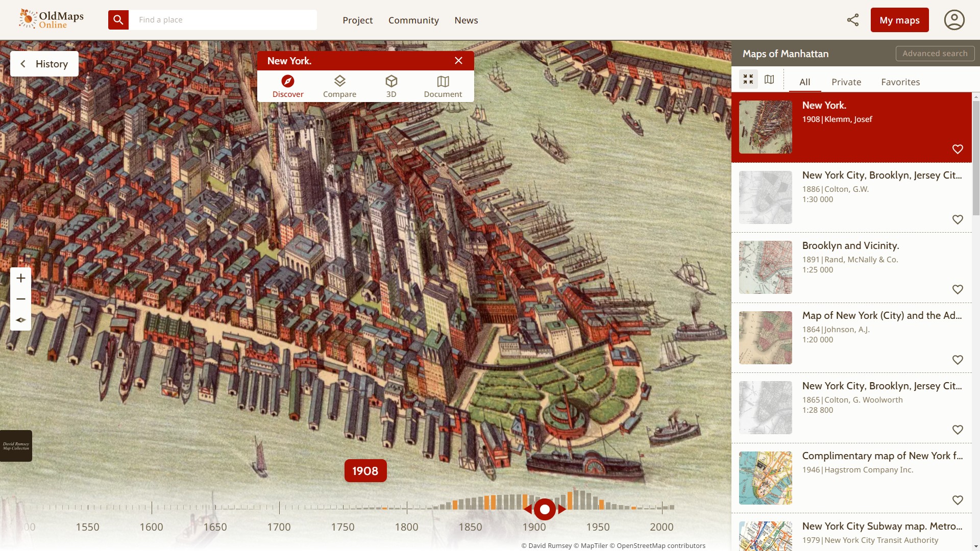Open the Community menu item
Image resolution: width=980 pixels, height=551 pixels.
click(413, 20)
